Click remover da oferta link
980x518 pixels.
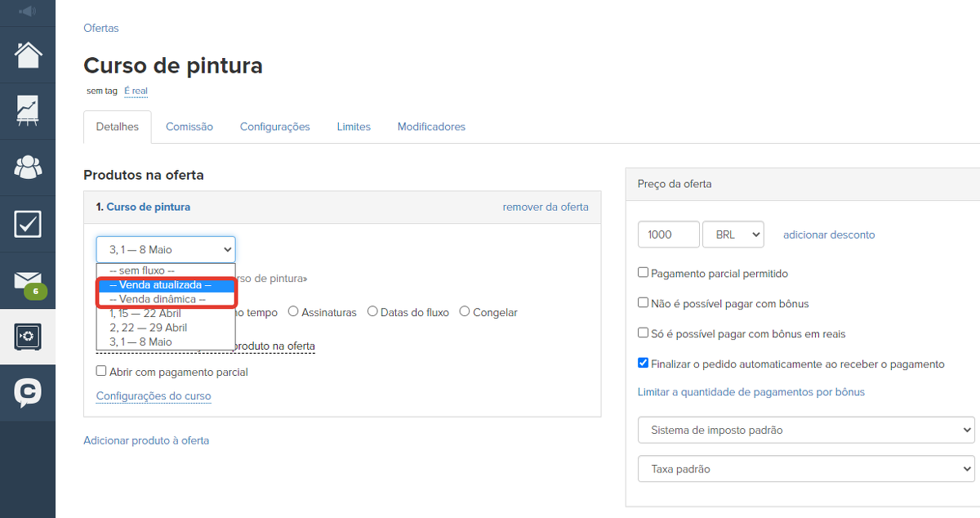tap(546, 207)
